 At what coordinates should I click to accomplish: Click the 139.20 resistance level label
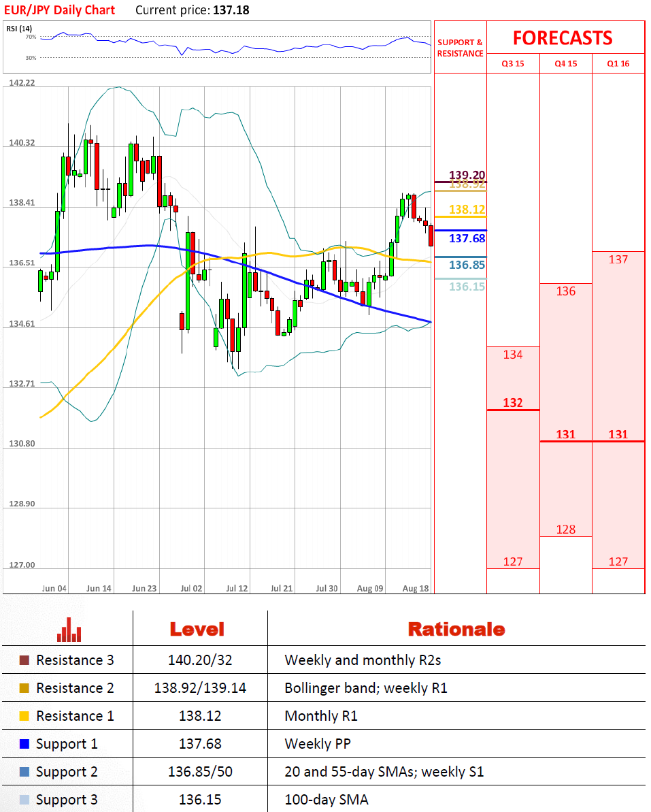tap(467, 174)
